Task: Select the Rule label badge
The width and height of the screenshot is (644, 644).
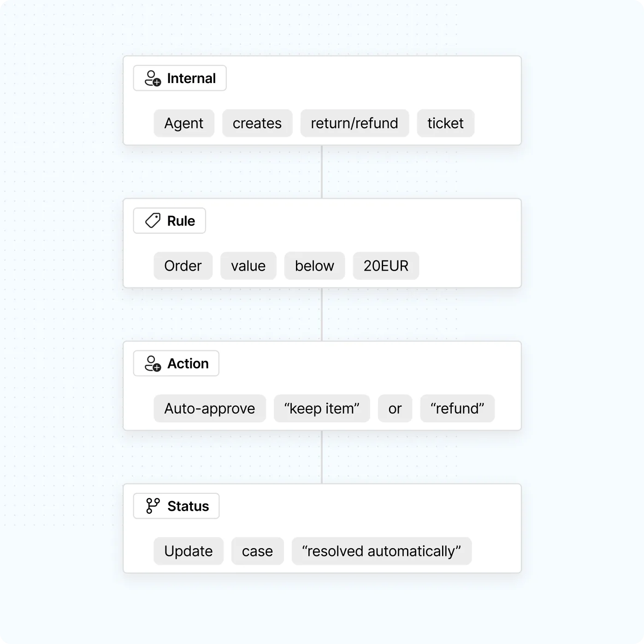Action: pyautogui.click(x=169, y=221)
